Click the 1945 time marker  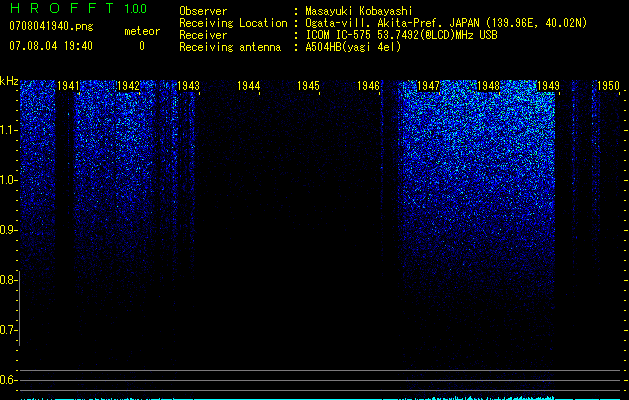(308, 86)
